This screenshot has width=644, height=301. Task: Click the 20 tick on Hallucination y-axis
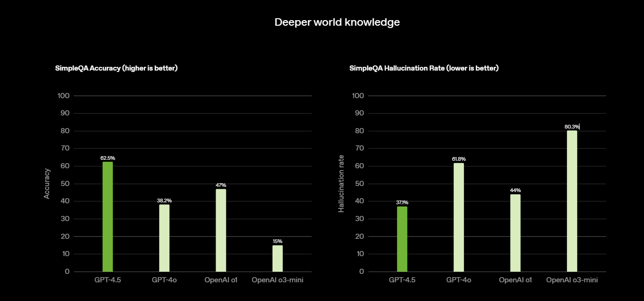point(359,236)
